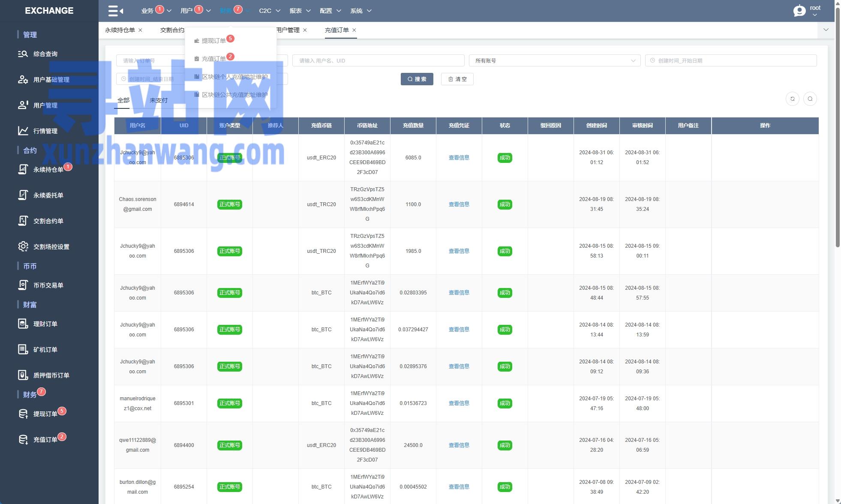Click the 0.00045502 amount cell
Image resolution: width=841 pixels, height=504 pixels.
point(413,487)
